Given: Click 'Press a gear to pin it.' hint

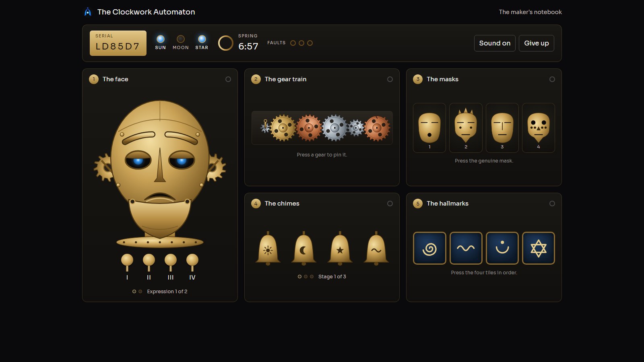Looking at the screenshot, I should click(322, 155).
